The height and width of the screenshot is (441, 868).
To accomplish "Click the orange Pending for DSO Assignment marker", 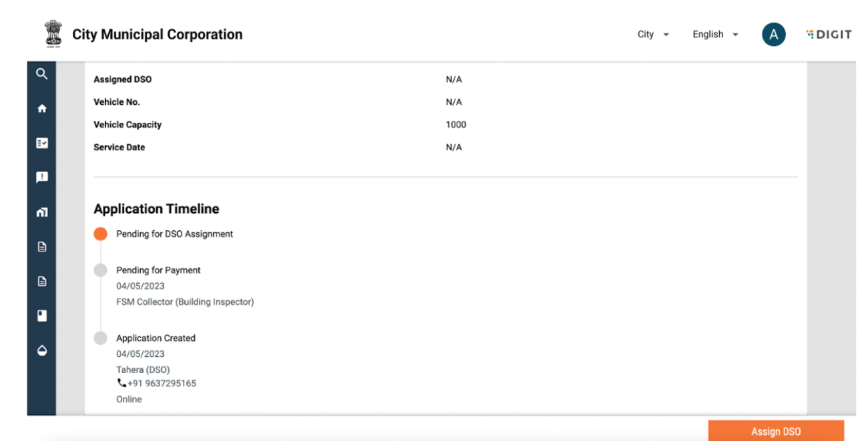I will point(100,234).
